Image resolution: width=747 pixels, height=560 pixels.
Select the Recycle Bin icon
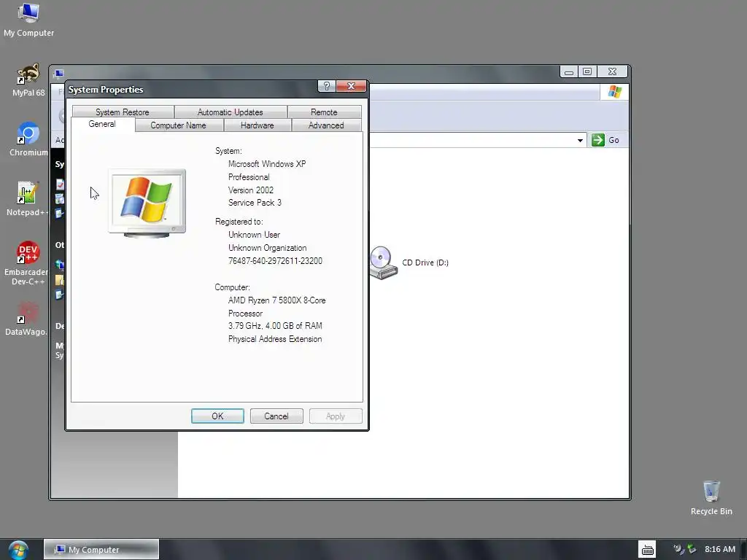pos(711,497)
